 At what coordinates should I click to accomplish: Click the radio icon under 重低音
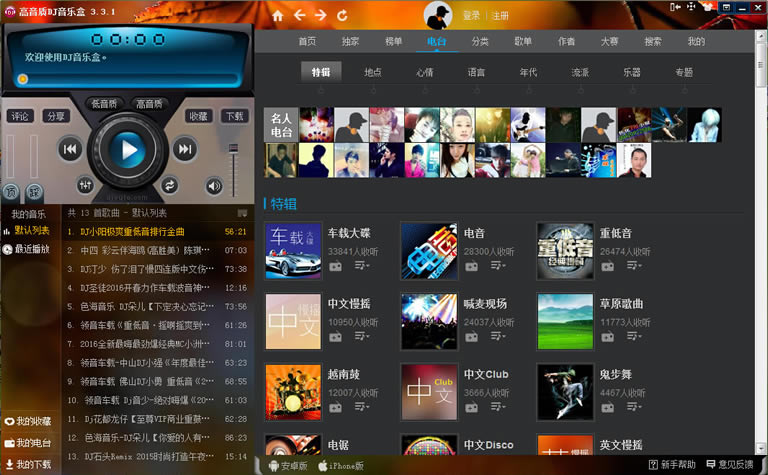(607, 266)
